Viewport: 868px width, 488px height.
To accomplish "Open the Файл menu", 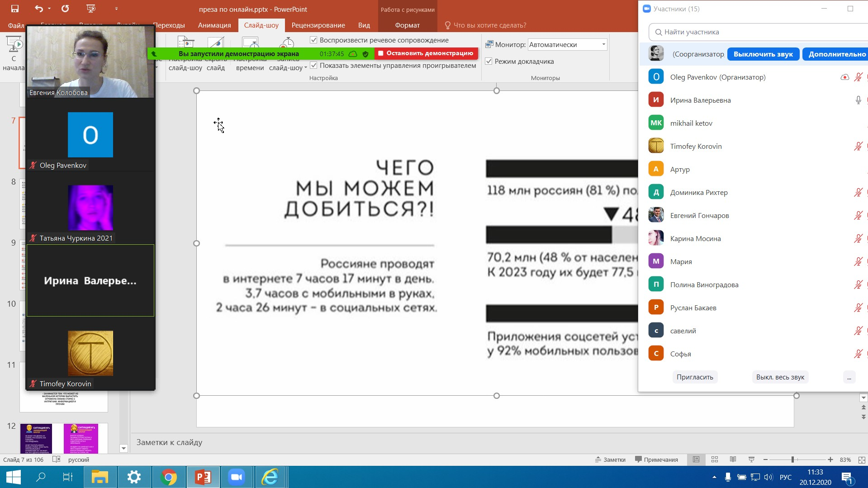I will [x=16, y=25].
